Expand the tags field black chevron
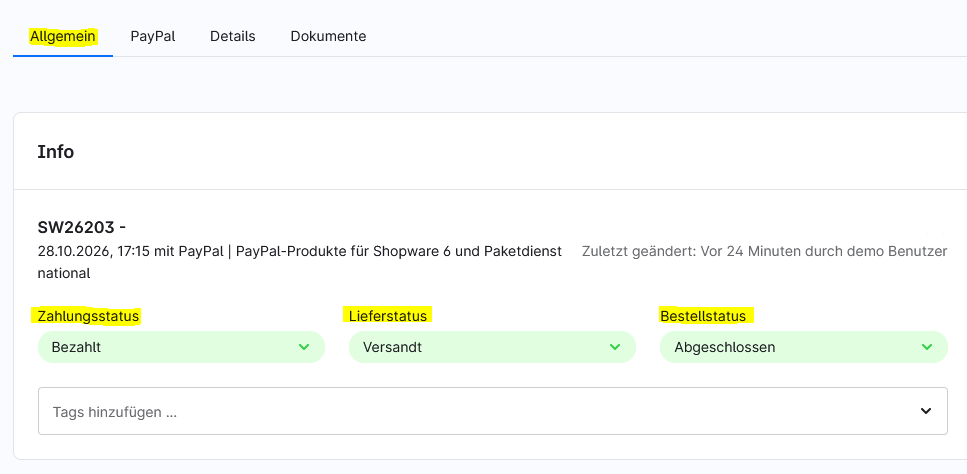This screenshot has height=474, width=967. click(926, 411)
